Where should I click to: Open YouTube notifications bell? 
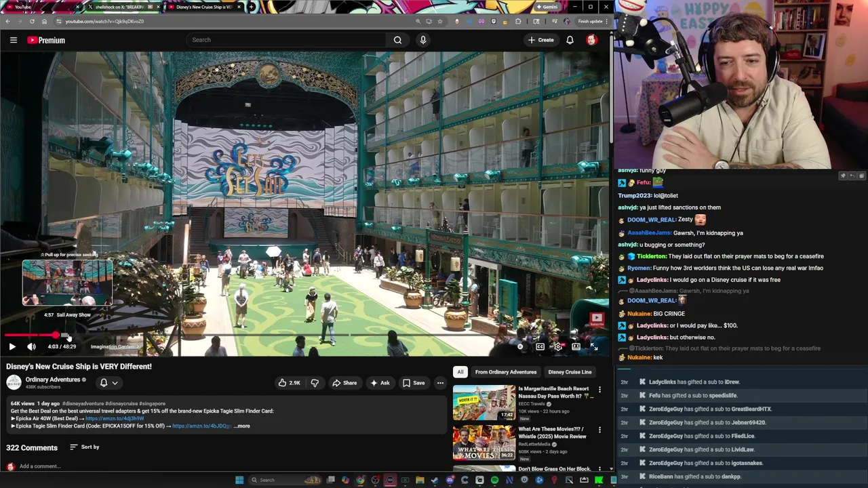pos(570,40)
